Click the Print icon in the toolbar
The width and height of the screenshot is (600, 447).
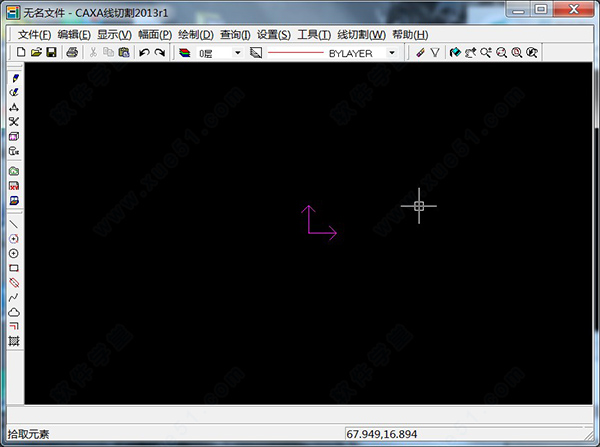[72, 52]
